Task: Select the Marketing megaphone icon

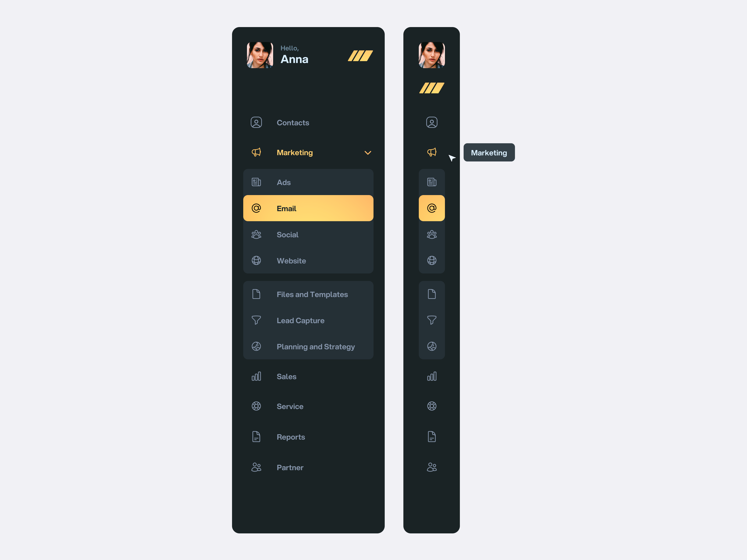Action: coord(257,152)
